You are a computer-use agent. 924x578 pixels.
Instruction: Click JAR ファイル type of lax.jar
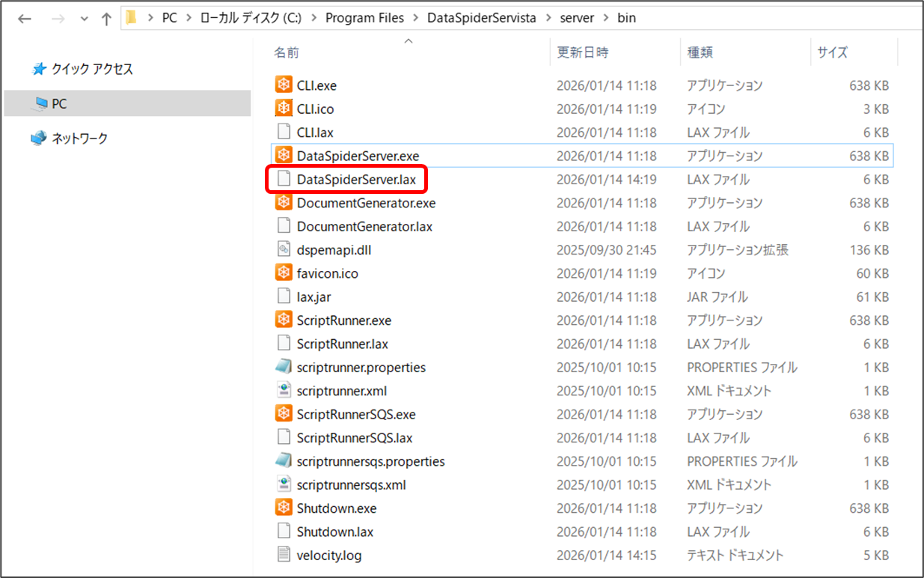pos(718,297)
